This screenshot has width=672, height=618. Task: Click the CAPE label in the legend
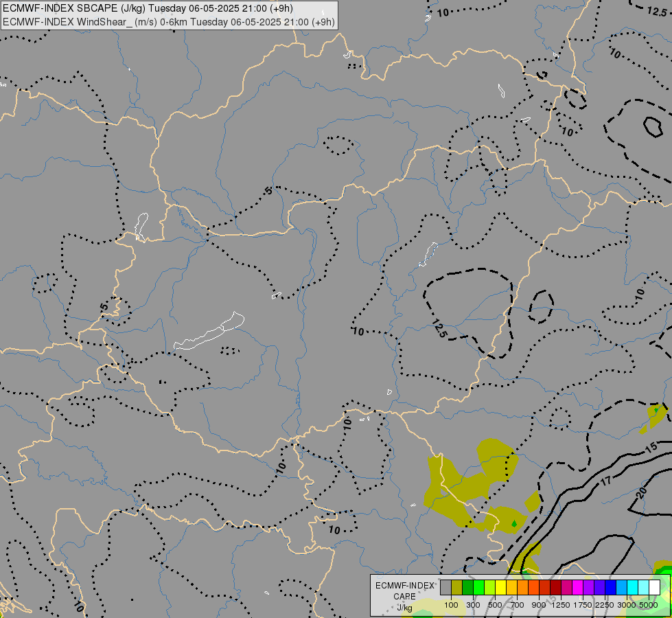pyautogui.click(x=404, y=597)
